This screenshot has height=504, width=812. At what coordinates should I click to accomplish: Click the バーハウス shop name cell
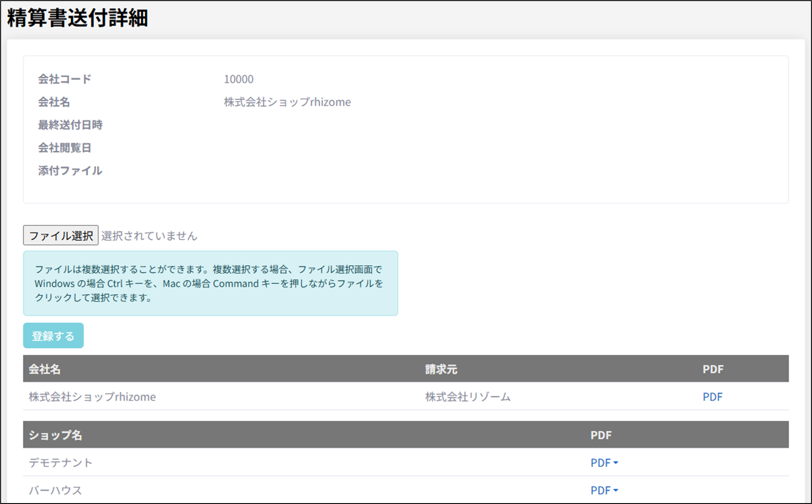55,490
